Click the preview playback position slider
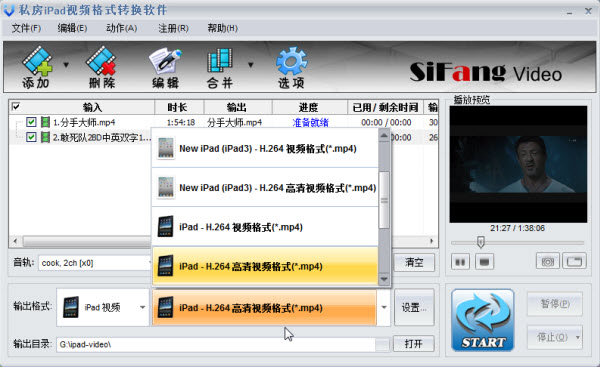 point(517,243)
